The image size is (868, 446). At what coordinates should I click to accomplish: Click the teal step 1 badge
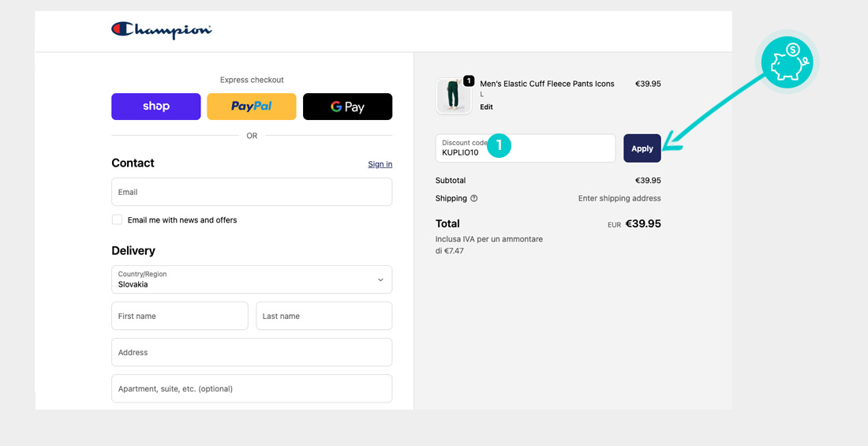tap(499, 146)
